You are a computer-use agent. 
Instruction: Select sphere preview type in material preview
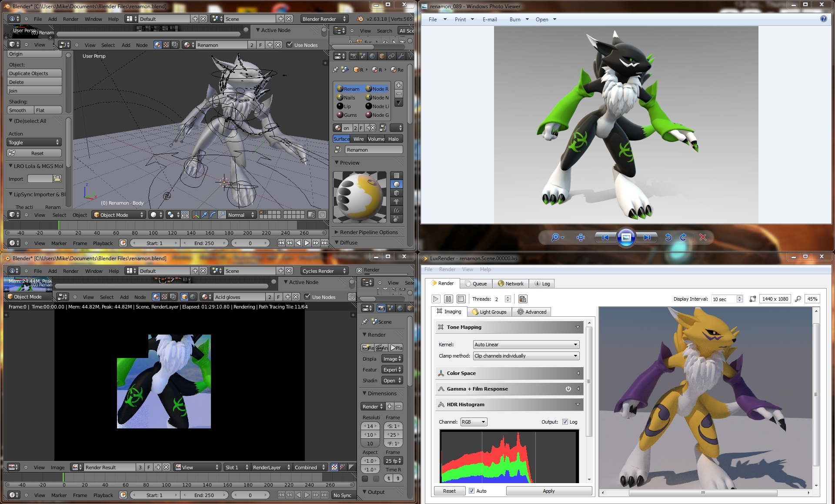point(396,184)
